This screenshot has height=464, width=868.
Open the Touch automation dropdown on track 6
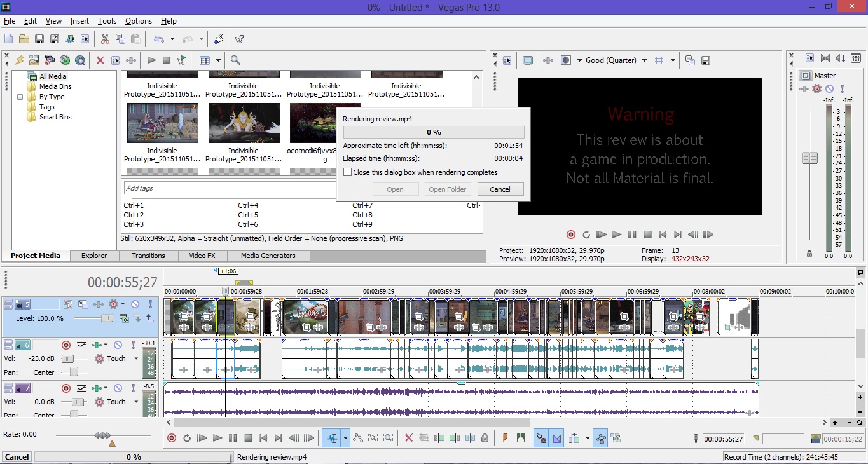coord(135,359)
